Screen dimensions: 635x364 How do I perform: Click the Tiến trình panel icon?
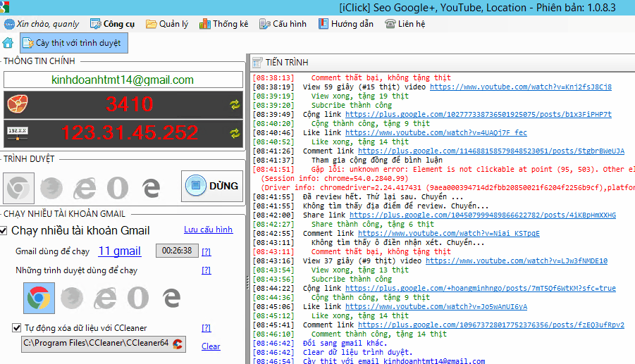[x=257, y=62]
